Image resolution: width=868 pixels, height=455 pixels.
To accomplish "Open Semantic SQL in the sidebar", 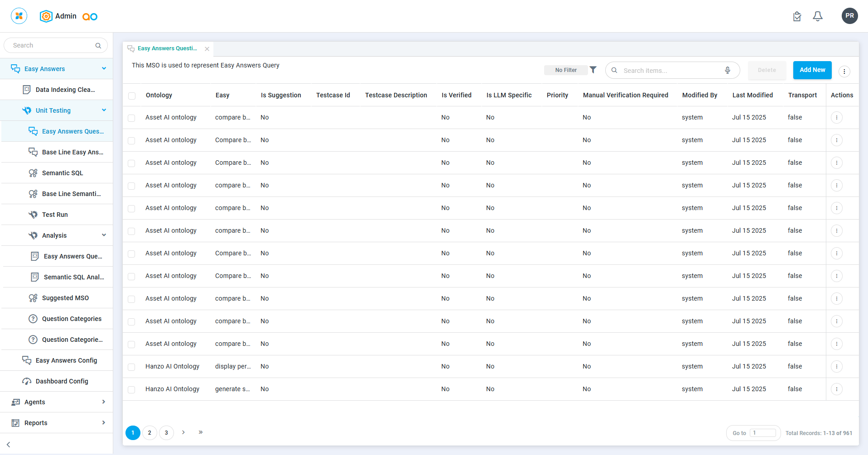I will pos(63,173).
